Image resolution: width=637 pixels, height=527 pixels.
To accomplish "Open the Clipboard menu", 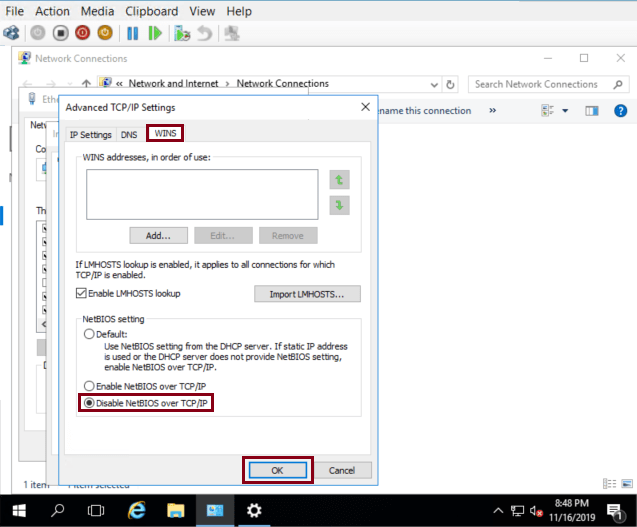I will [x=152, y=11].
